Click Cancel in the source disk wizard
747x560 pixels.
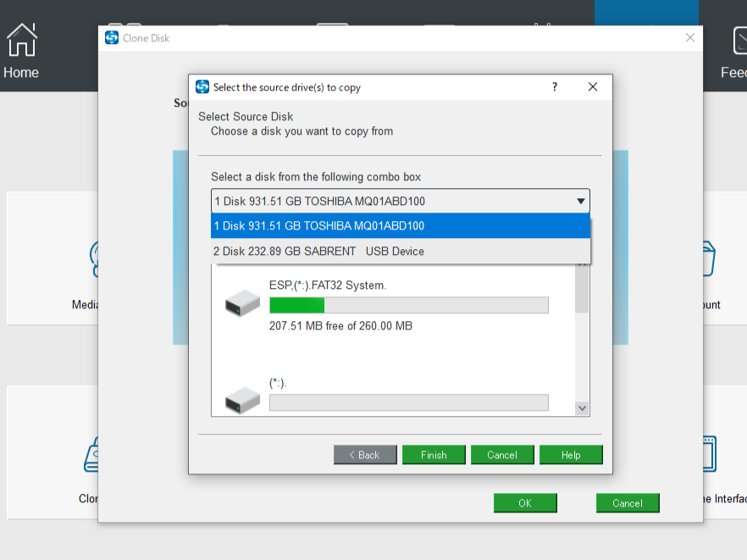coord(502,455)
